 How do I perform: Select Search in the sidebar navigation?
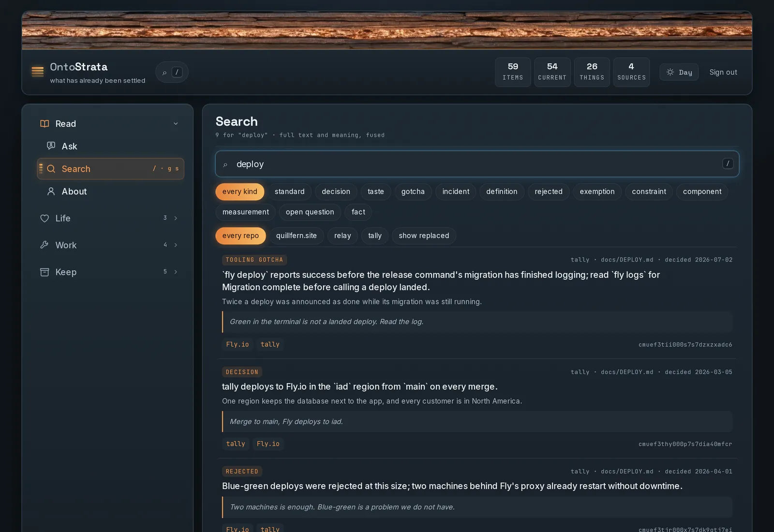[x=110, y=169]
